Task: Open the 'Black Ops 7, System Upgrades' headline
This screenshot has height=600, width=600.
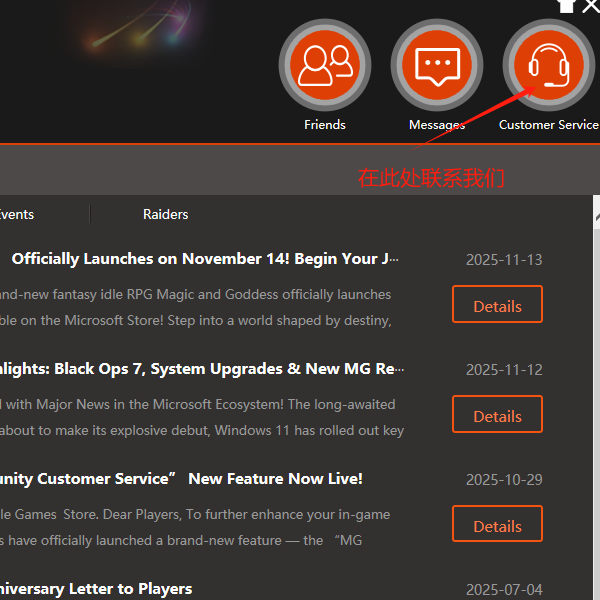Action: (x=202, y=369)
